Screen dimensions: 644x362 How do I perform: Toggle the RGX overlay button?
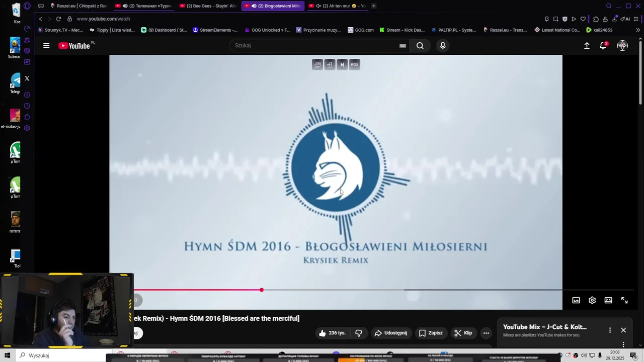(x=355, y=64)
